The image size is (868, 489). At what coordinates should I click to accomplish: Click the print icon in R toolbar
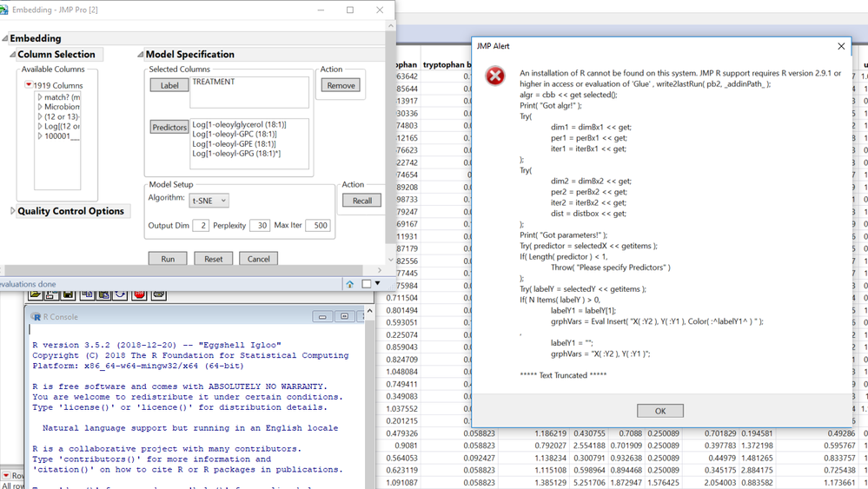click(x=159, y=294)
